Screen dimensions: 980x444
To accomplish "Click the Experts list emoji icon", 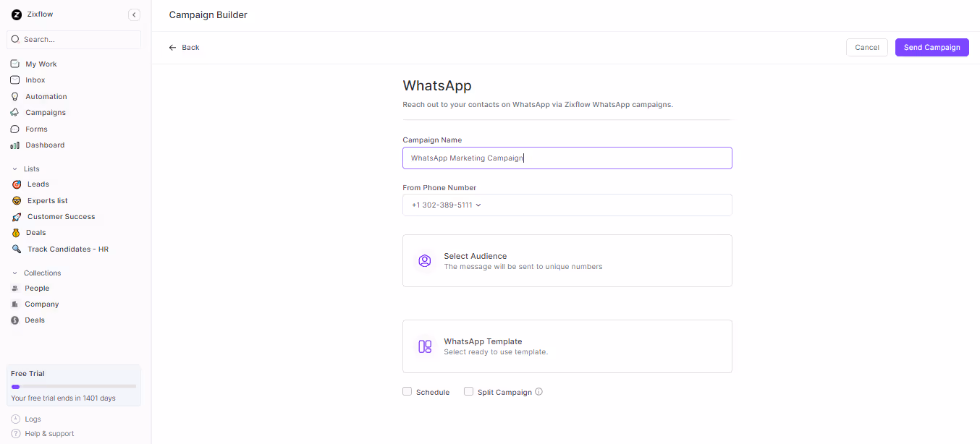I will point(17,200).
